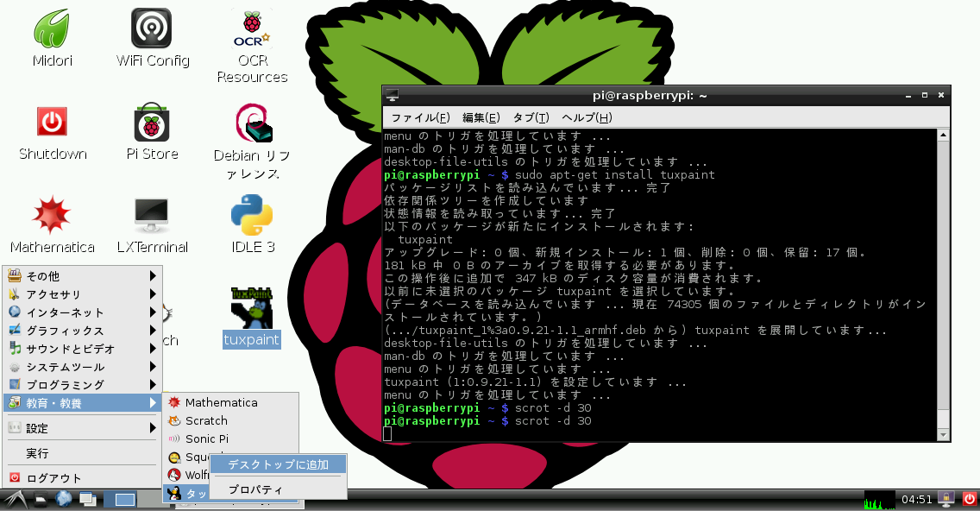Viewport: 980px width, 511px height.
Task: Click the screen lock tray icon
Action: coord(945,499)
